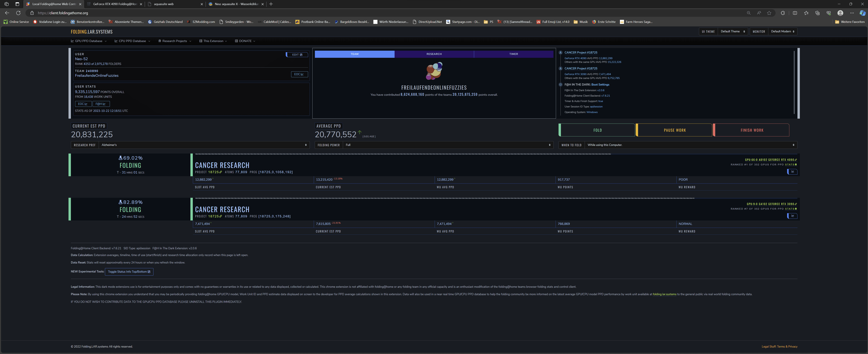868x354 pixels.
Task: Open the Collections icon
Action: click(x=817, y=13)
